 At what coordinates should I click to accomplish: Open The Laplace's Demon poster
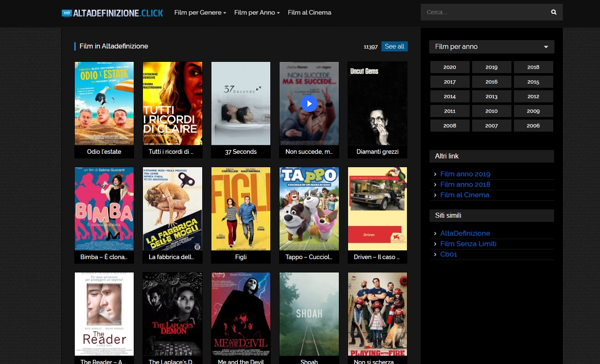(173, 314)
